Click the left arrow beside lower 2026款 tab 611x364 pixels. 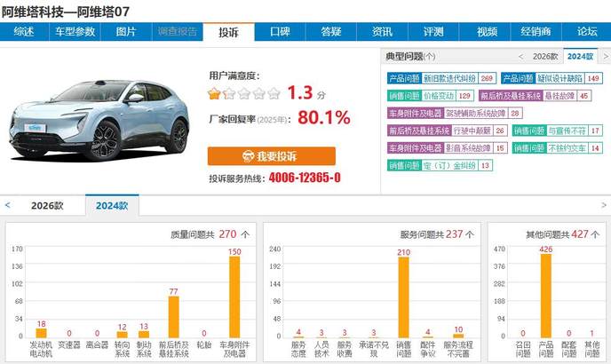(9, 204)
